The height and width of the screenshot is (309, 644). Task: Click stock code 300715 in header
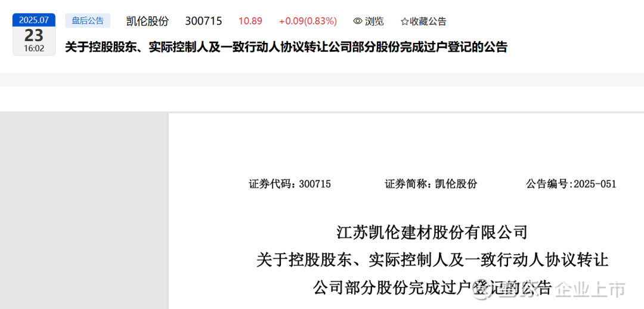coord(204,21)
